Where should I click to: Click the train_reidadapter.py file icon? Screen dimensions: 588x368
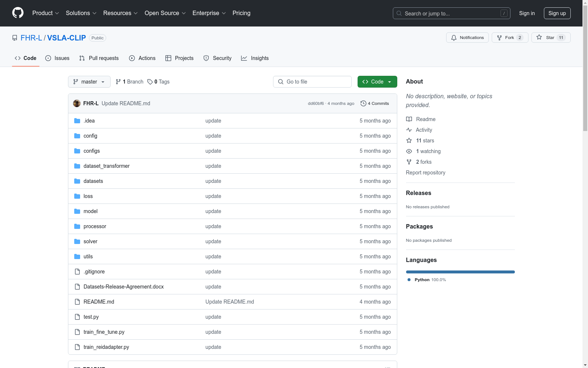point(77,347)
